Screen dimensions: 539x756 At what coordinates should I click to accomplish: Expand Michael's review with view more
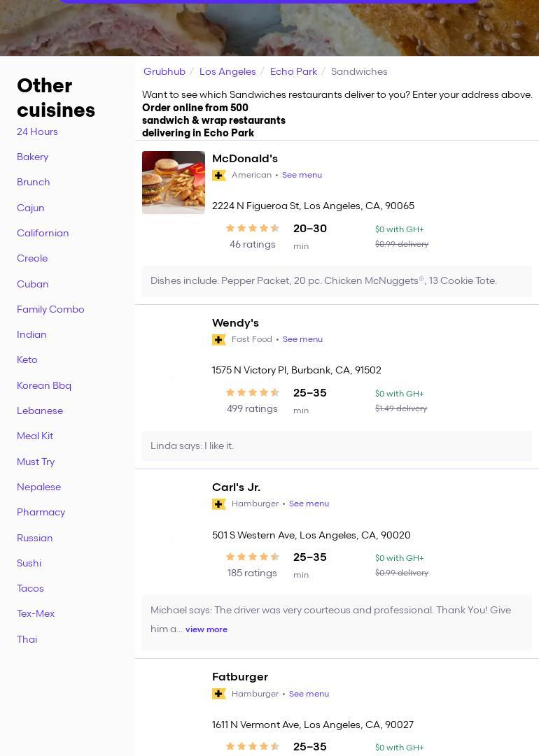206,629
